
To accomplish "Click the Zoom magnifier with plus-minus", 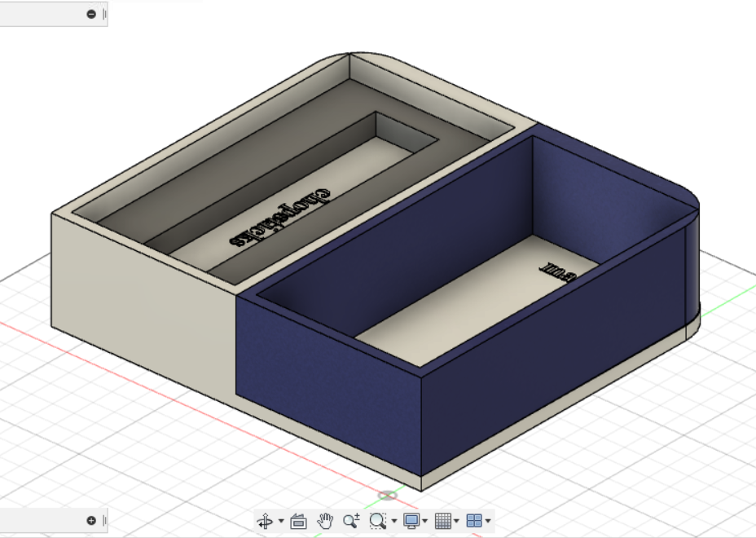I will [351, 520].
